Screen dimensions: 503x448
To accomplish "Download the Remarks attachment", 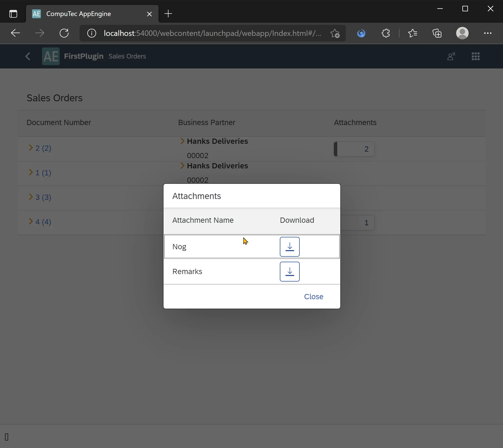I will (x=289, y=272).
